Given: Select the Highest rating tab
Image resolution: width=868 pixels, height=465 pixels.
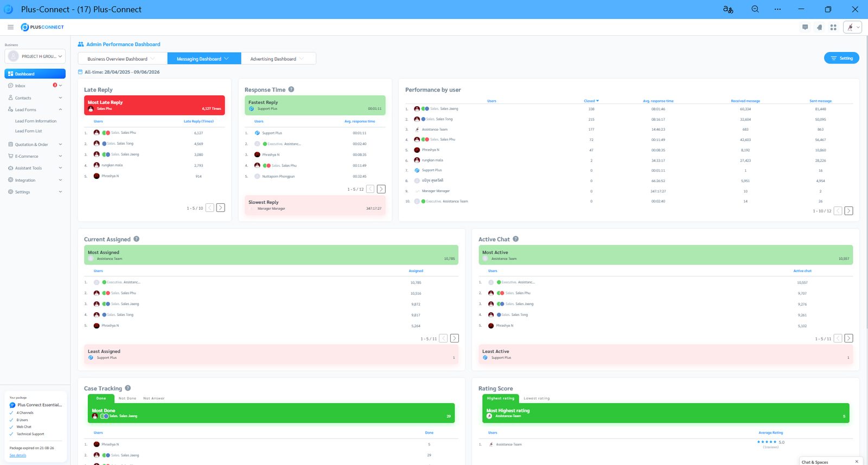Looking at the screenshot, I should (x=501, y=398).
